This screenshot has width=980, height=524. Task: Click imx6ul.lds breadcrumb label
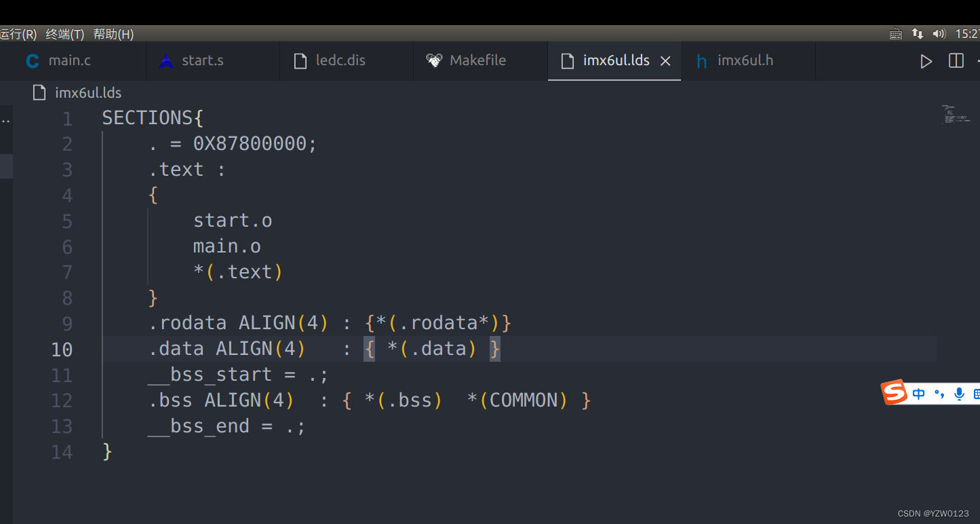tap(88, 93)
